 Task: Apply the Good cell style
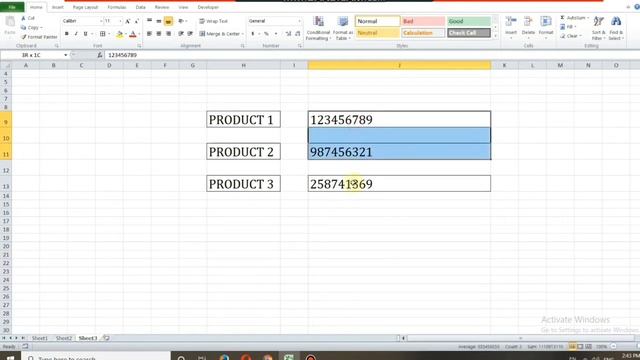coord(469,21)
